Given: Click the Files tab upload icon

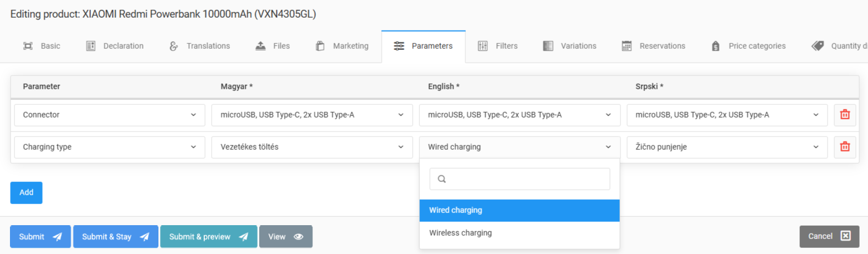Looking at the screenshot, I should coord(261,46).
